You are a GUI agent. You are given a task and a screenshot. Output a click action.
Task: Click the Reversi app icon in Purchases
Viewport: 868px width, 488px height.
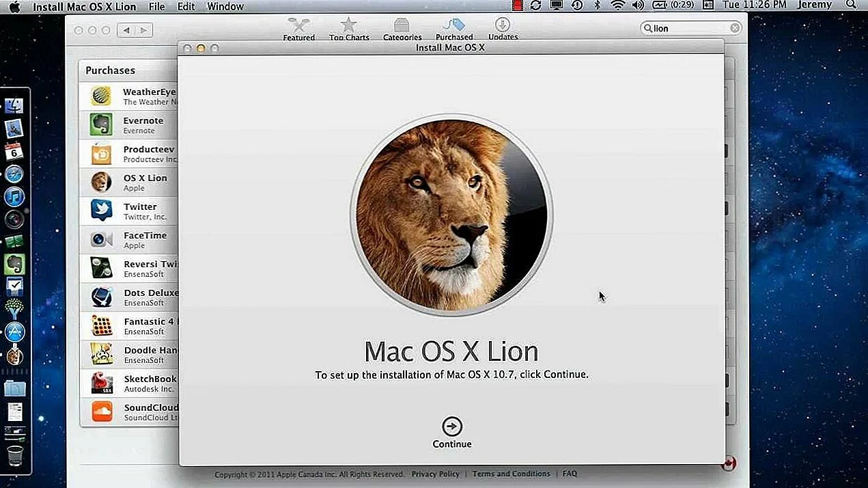(x=101, y=268)
